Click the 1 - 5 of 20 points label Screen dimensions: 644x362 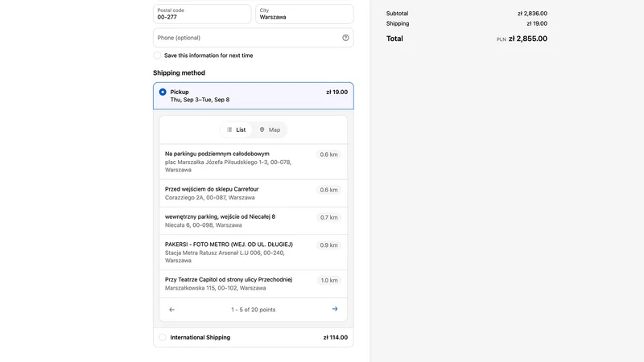click(x=254, y=310)
